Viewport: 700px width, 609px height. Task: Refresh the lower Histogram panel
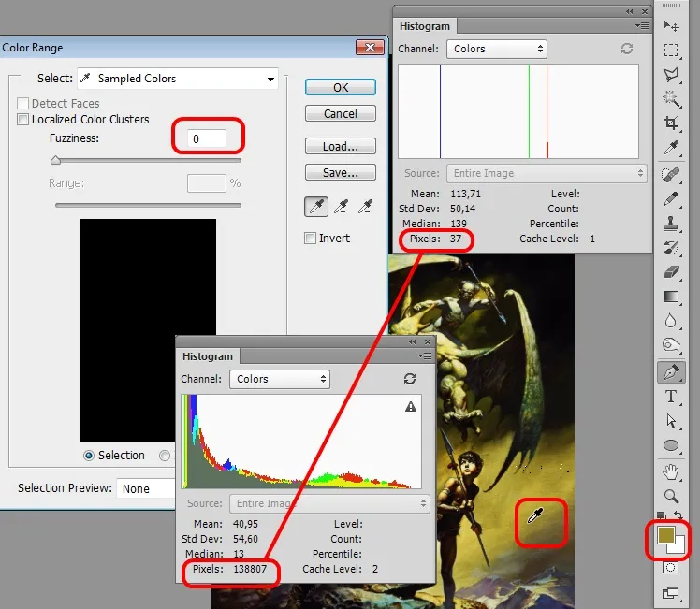click(410, 379)
